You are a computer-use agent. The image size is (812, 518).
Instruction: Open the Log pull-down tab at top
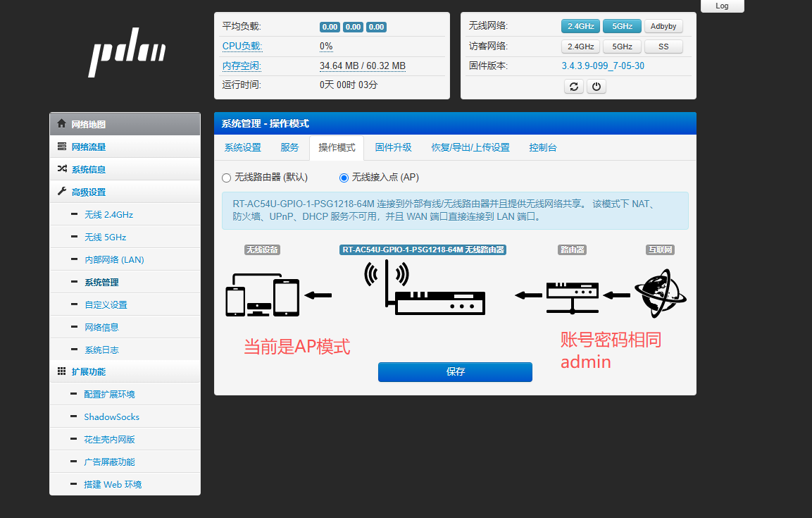(722, 6)
